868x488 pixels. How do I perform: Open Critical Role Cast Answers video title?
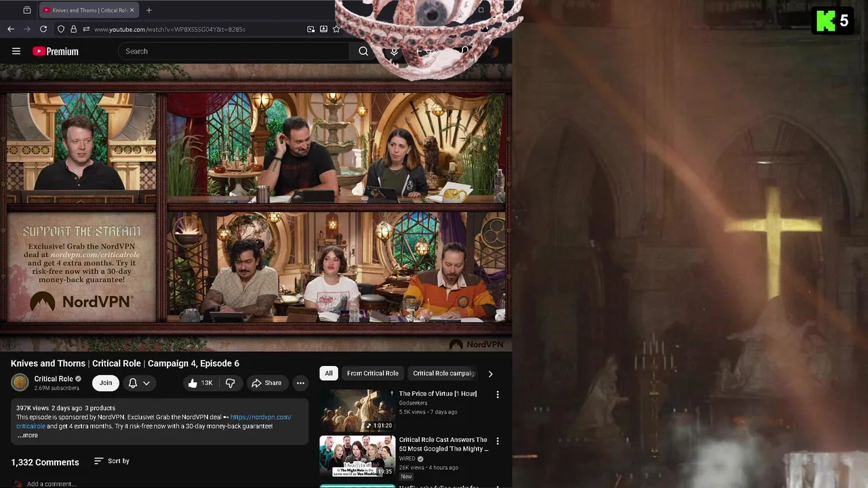[x=443, y=445]
